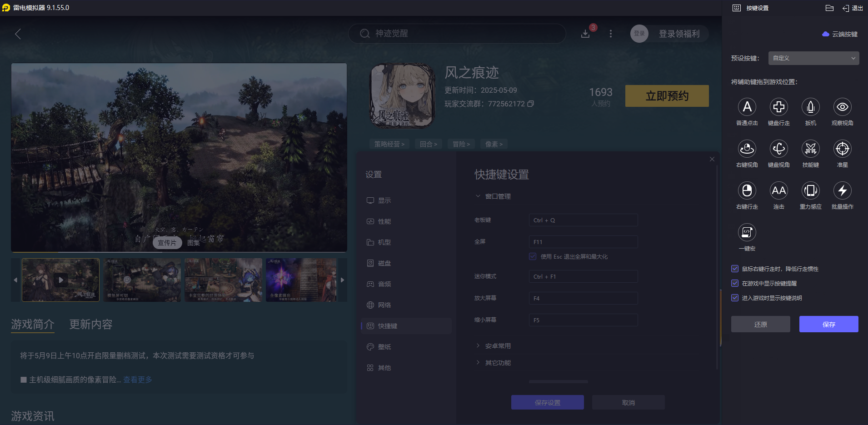Click the 迷你模式 shortcut input field
Viewport: 868px width, 425px height.
click(x=583, y=276)
